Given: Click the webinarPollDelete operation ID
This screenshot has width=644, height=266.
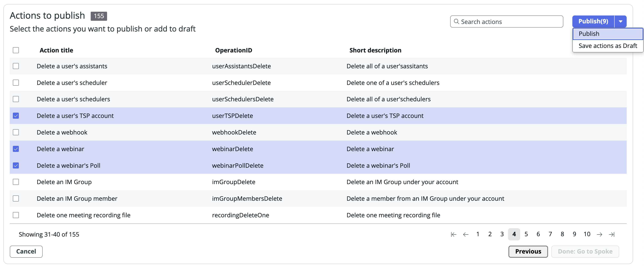Looking at the screenshot, I should click(238, 165).
